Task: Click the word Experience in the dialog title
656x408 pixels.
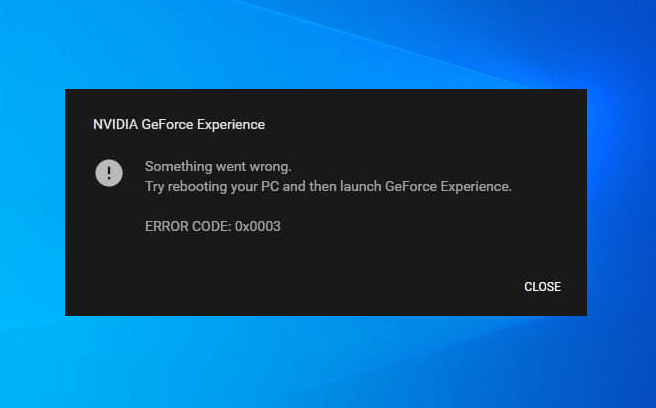Action: pos(231,125)
